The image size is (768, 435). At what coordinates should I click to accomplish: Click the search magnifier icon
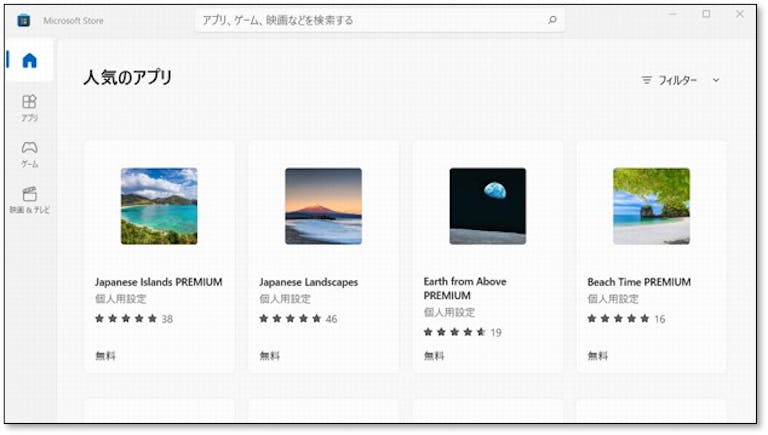(x=552, y=20)
